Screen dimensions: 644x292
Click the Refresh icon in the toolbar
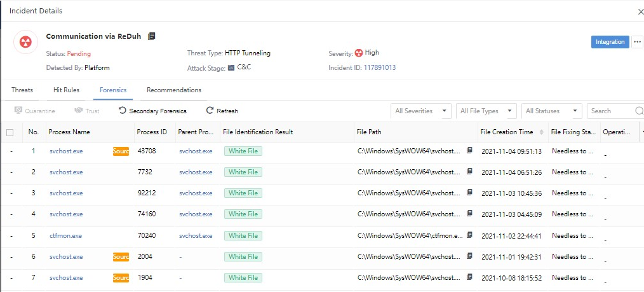point(210,111)
